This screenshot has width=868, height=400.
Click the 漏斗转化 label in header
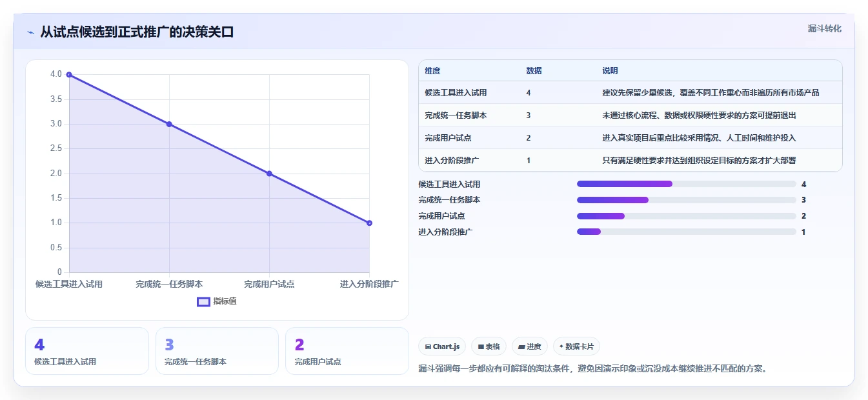(824, 28)
